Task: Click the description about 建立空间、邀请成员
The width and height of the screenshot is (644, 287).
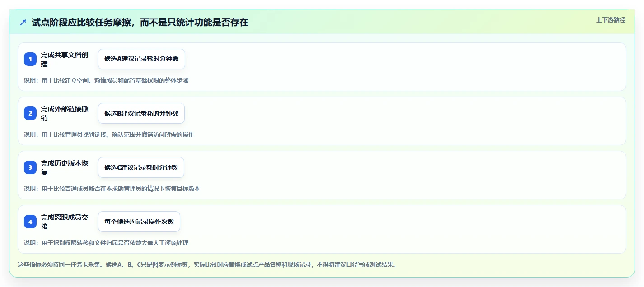Action: tap(106, 80)
